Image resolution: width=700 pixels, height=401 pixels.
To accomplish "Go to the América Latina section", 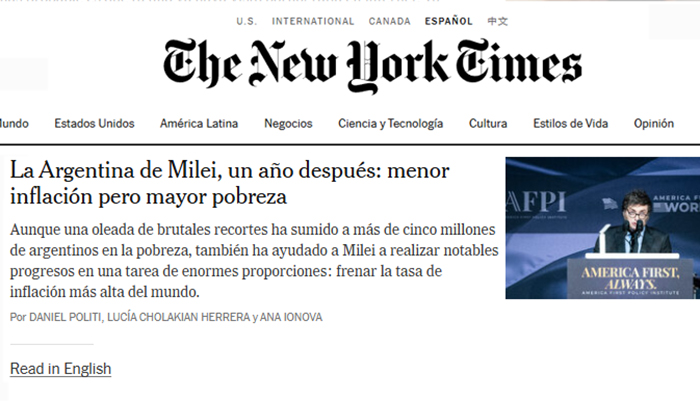I will point(199,124).
